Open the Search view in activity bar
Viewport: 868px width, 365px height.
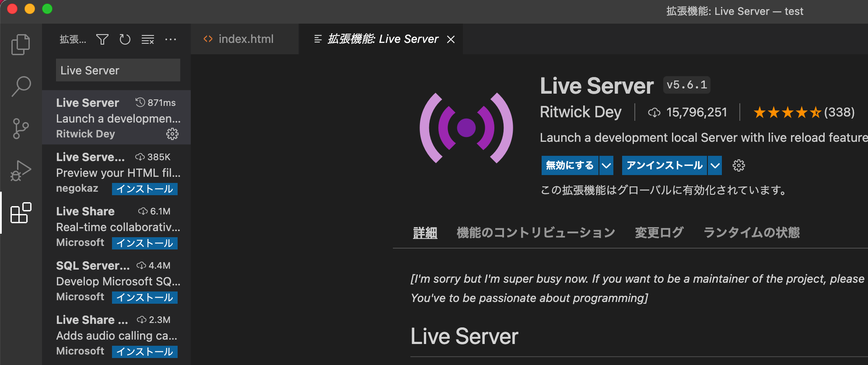[21, 86]
